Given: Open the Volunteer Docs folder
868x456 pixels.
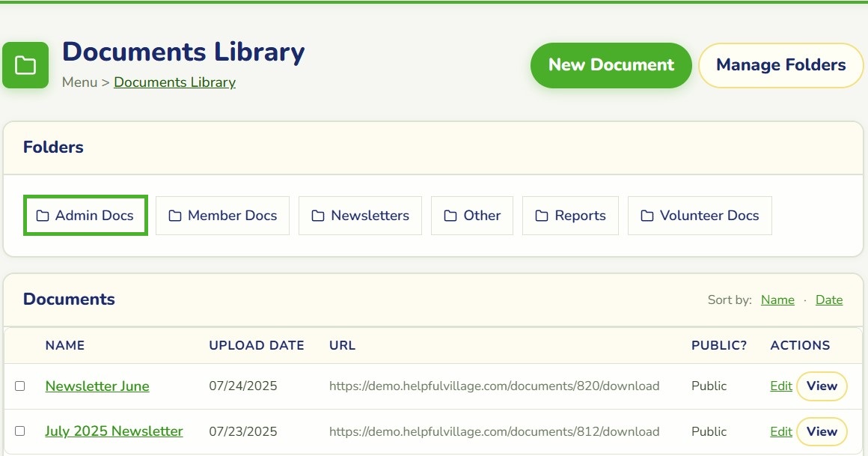Looking at the screenshot, I should pyautogui.click(x=700, y=216).
